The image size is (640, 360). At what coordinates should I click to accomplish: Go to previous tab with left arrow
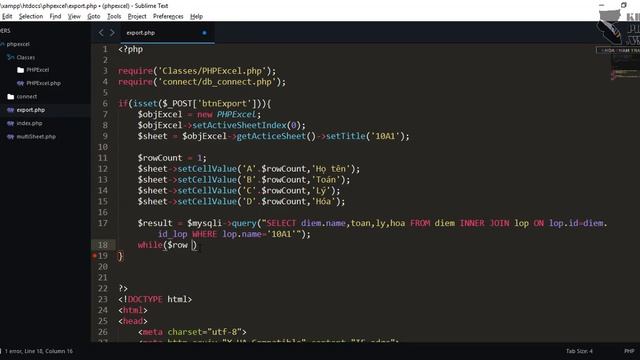[x=101, y=33]
